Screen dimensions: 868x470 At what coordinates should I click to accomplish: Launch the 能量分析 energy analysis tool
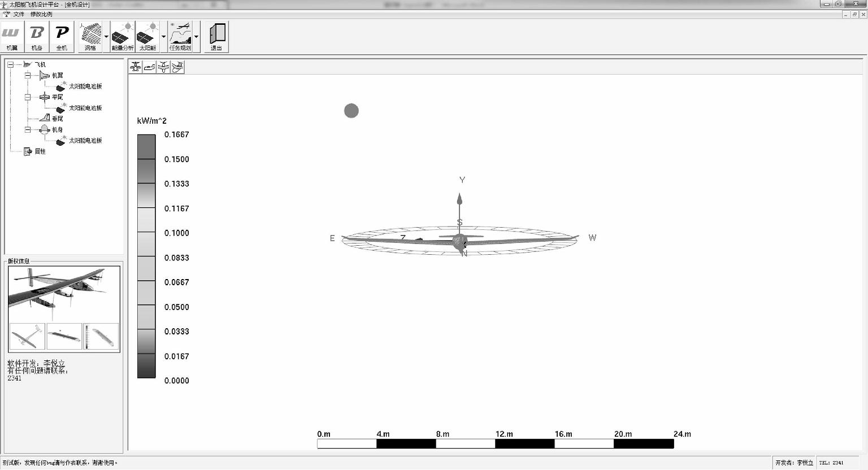point(123,37)
